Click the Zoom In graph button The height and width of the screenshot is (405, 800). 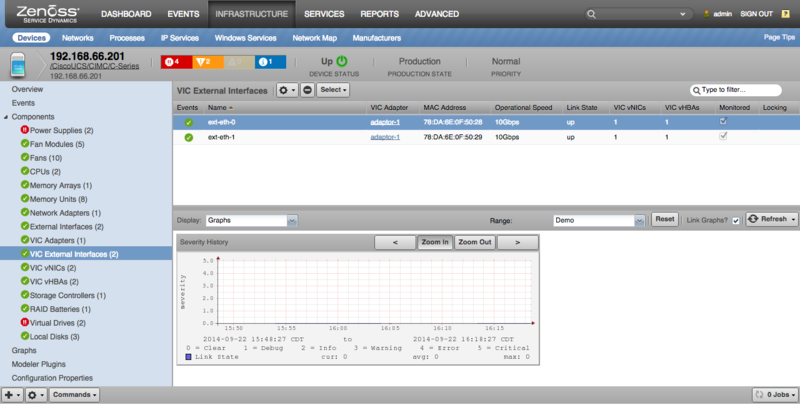(435, 242)
